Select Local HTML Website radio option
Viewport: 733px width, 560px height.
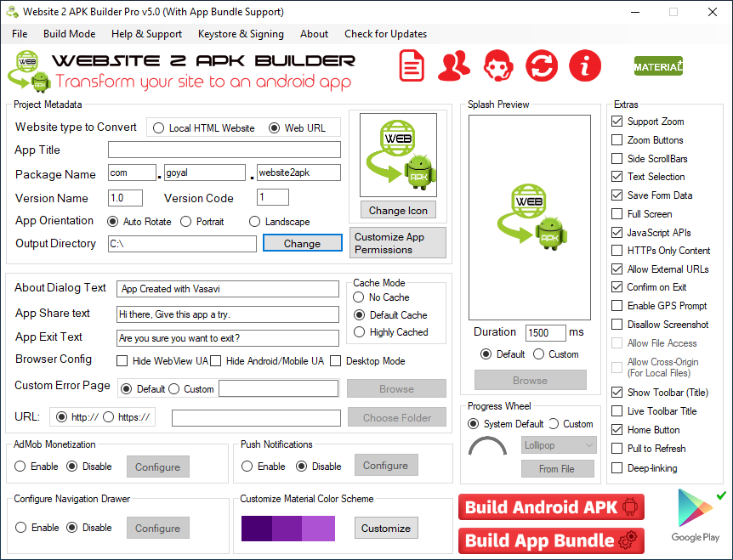158,128
